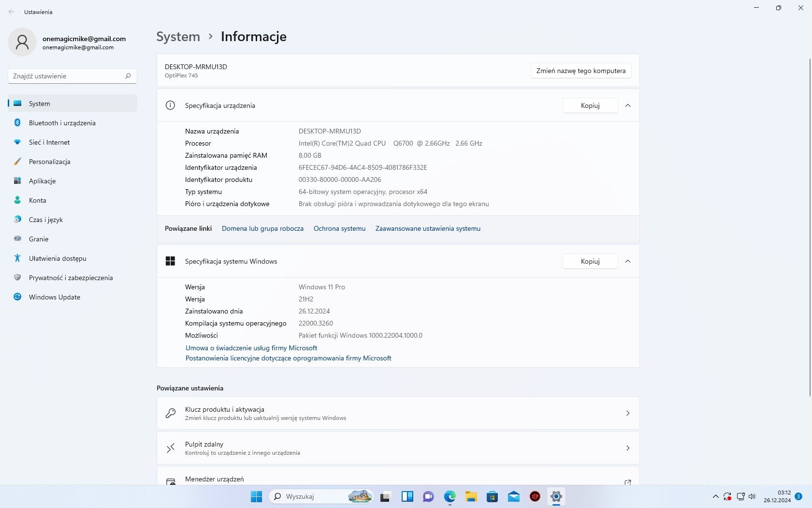The height and width of the screenshot is (508, 812).
Task: Click the Settings gear on taskbar
Action: coord(556,496)
